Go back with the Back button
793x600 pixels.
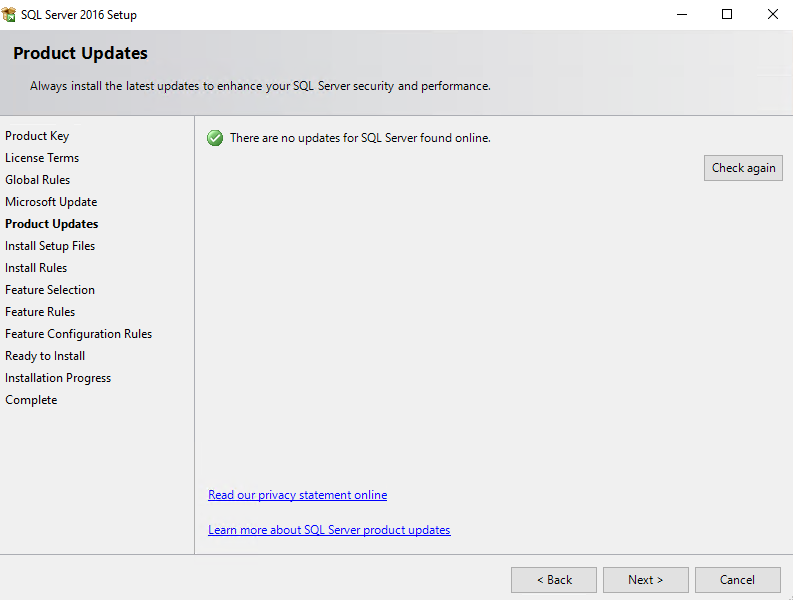pyautogui.click(x=553, y=580)
